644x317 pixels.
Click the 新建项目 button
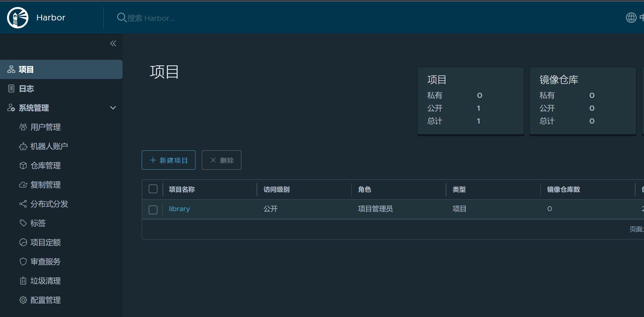click(x=168, y=160)
